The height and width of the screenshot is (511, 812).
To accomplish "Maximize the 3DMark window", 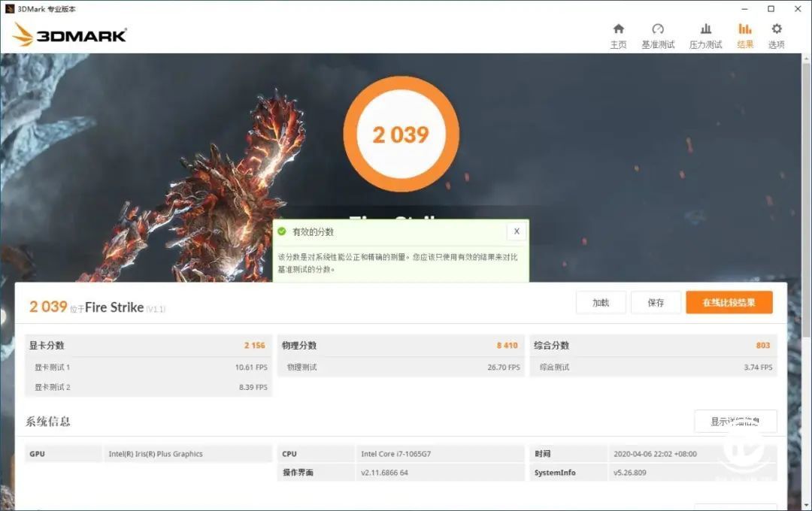I will click(x=771, y=9).
